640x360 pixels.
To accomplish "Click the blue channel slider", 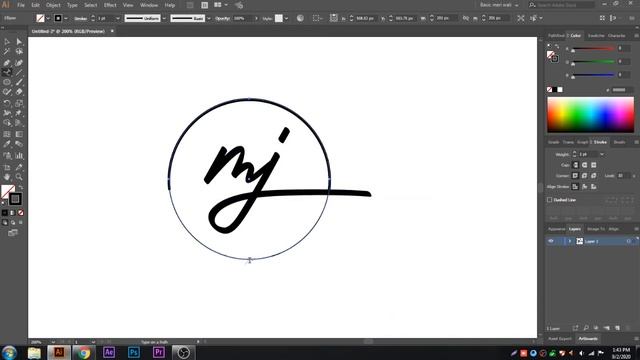I will point(593,75).
